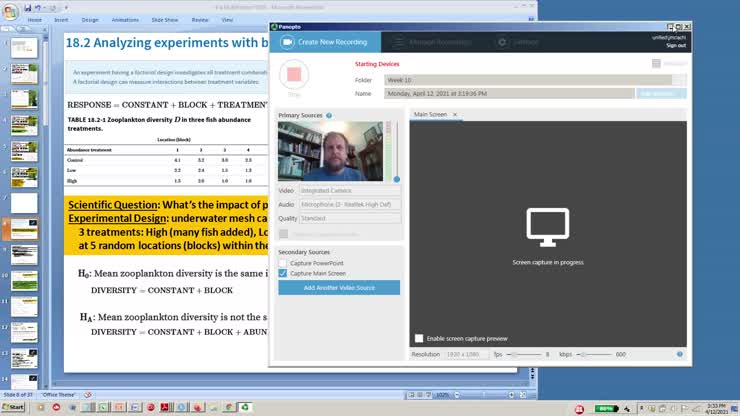
Task: Open the Slide Show ribbon tab
Action: click(165, 20)
